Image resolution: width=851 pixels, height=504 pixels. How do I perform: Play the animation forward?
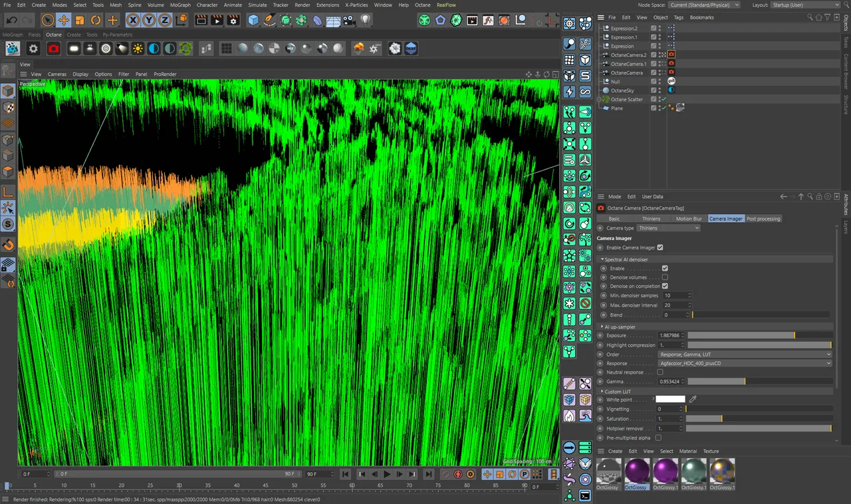(x=387, y=474)
